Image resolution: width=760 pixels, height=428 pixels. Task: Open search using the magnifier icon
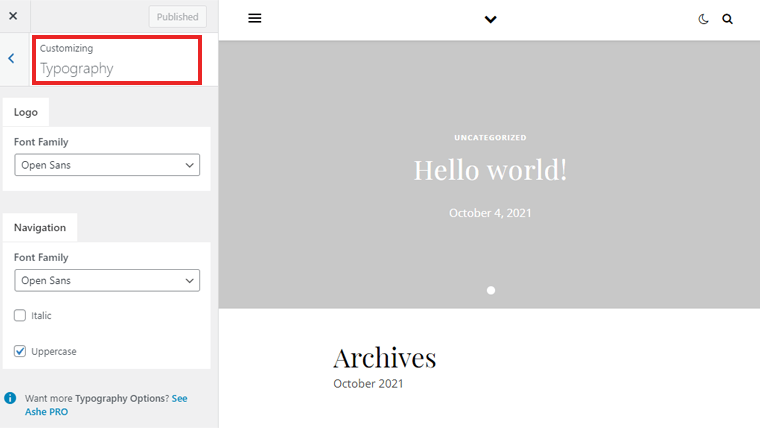click(728, 18)
